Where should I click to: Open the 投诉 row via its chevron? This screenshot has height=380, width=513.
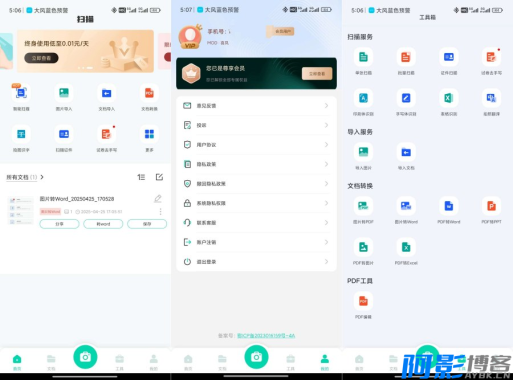[326, 125]
